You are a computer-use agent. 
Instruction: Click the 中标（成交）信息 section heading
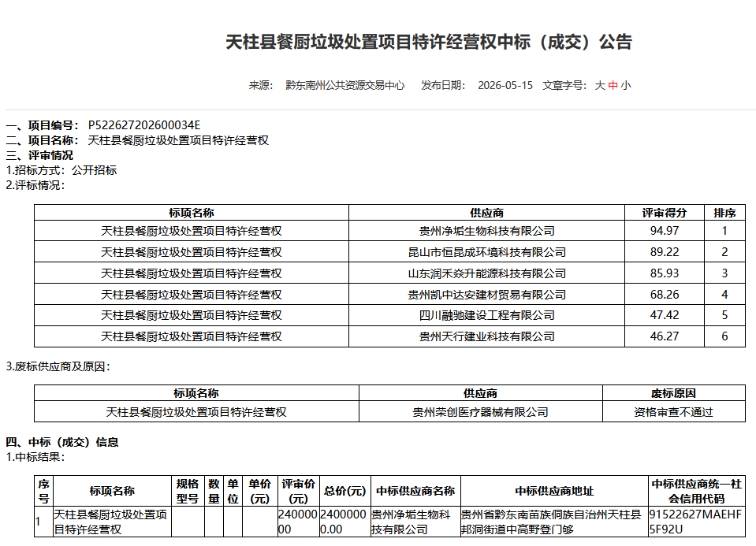(62, 442)
